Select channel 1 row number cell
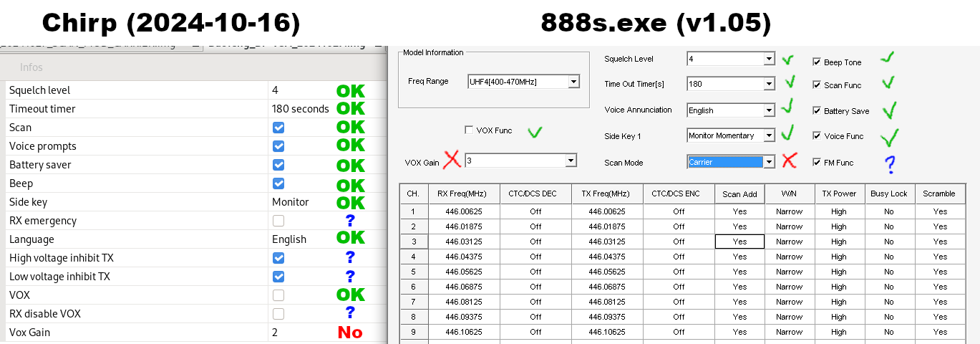The height and width of the screenshot is (344, 980). [x=413, y=211]
